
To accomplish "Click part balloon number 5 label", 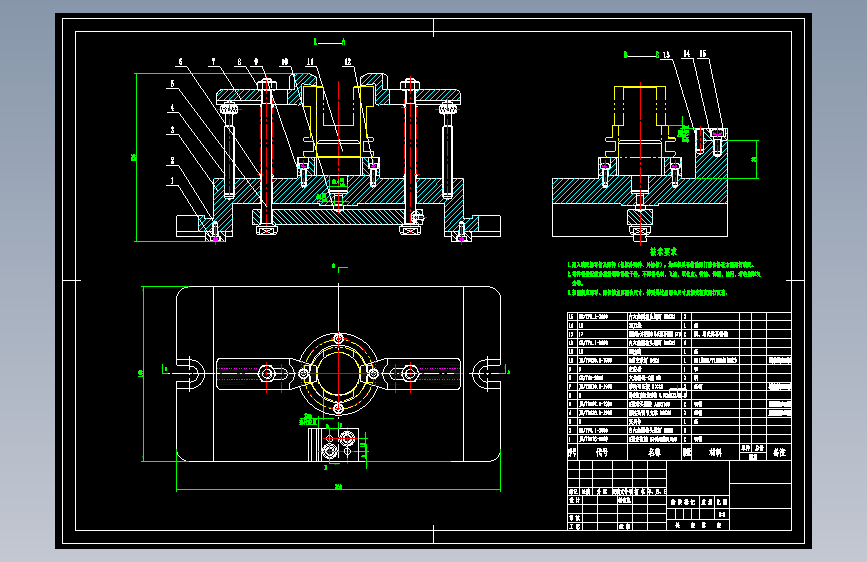I will pos(173,84).
